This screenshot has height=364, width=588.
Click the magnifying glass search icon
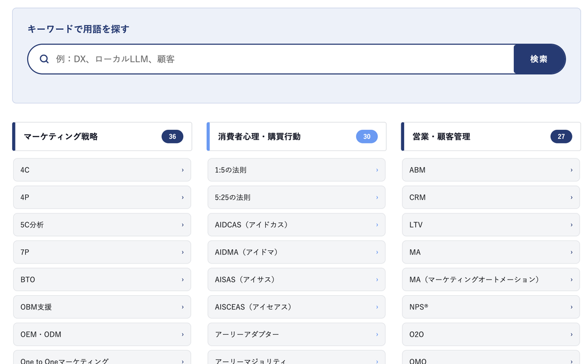click(x=44, y=59)
